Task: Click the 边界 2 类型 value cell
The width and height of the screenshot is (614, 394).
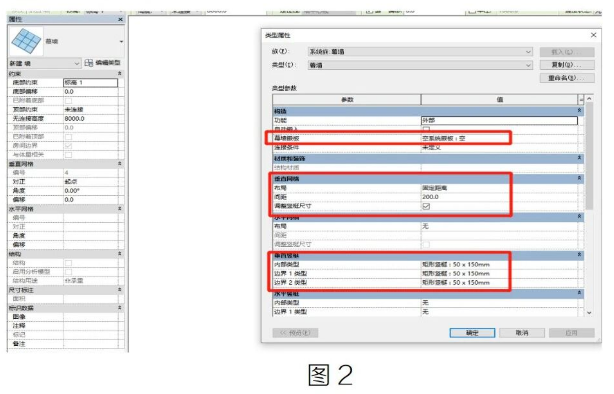Action: (x=499, y=283)
